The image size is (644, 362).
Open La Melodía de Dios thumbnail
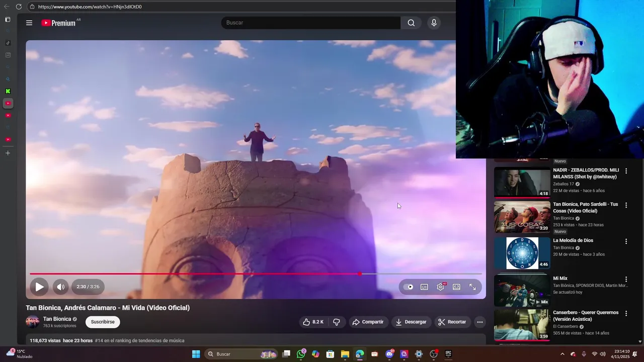[x=522, y=253]
